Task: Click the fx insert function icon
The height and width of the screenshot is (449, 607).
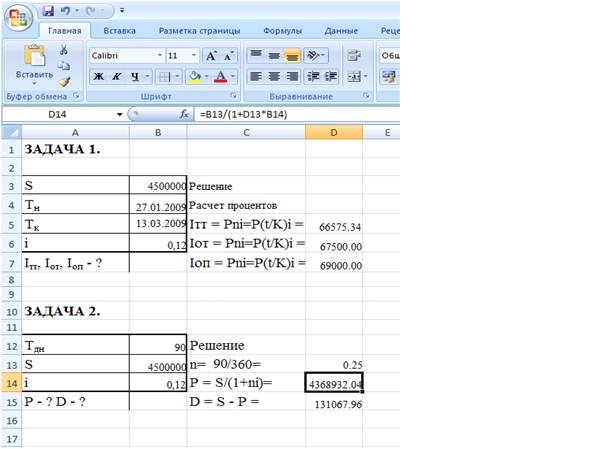Action: (184, 115)
